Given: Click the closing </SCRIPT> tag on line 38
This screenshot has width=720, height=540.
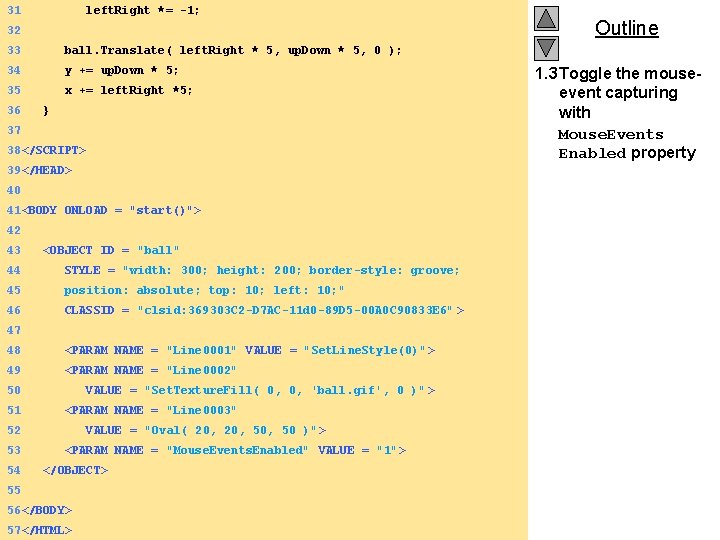Looking at the screenshot, I should pyautogui.click(x=54, y=150).
